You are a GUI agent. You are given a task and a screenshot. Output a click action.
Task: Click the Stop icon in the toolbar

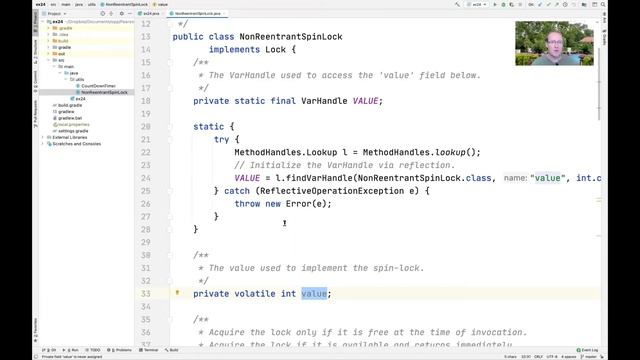[520, 4]
